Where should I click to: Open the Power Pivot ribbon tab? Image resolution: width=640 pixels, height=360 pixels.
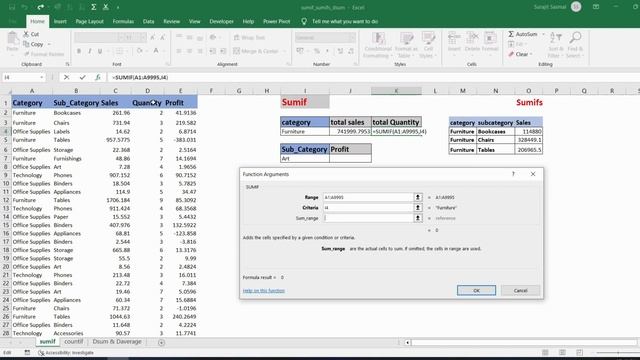pos(276,21)
